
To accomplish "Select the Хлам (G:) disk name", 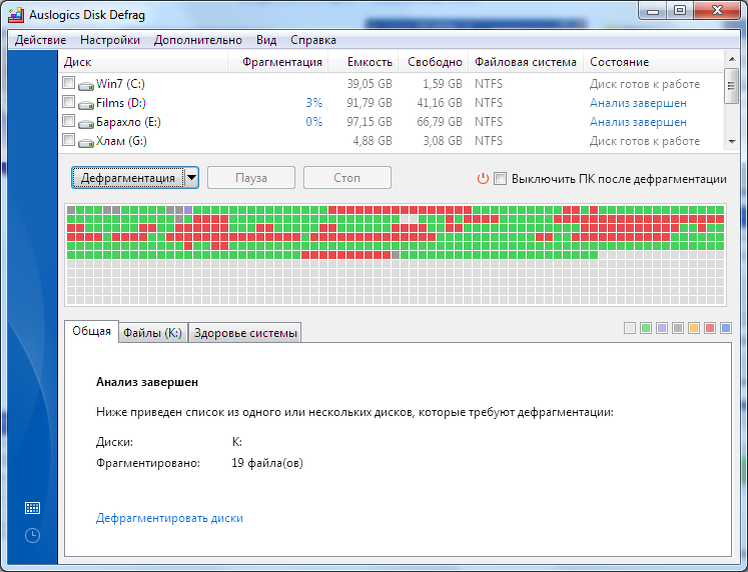I will tap(121, 141).
